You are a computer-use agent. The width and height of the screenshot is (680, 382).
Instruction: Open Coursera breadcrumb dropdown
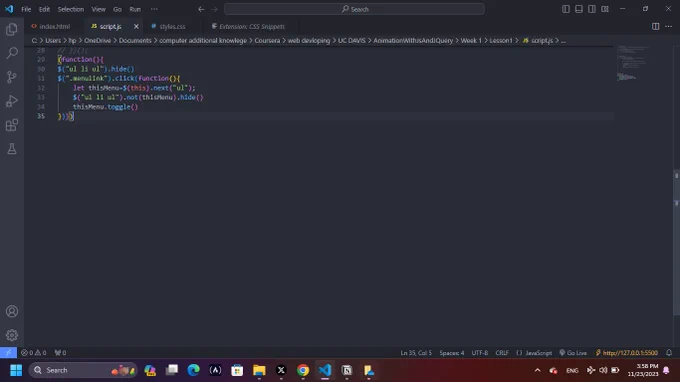point(267,40)
